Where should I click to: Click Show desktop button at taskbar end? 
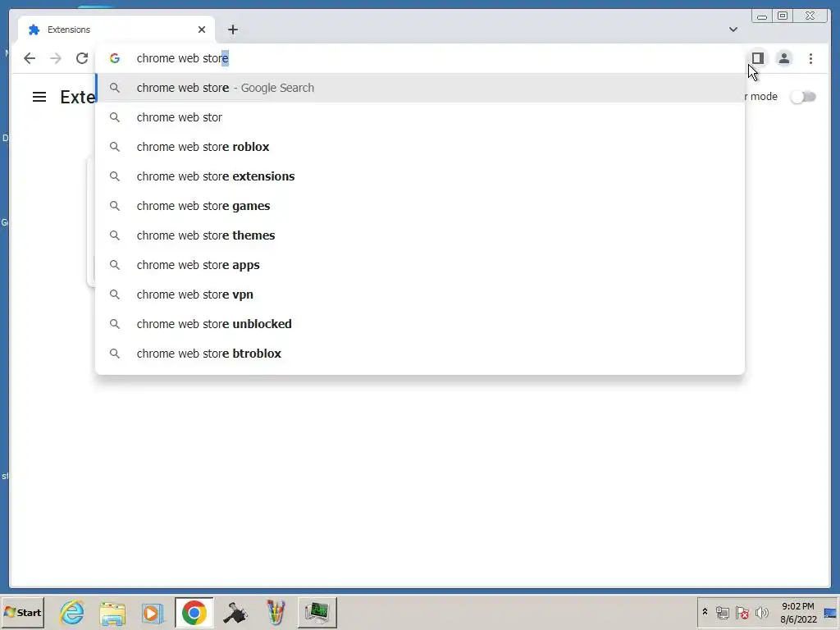pyautogui.click(x=831, y=612)
